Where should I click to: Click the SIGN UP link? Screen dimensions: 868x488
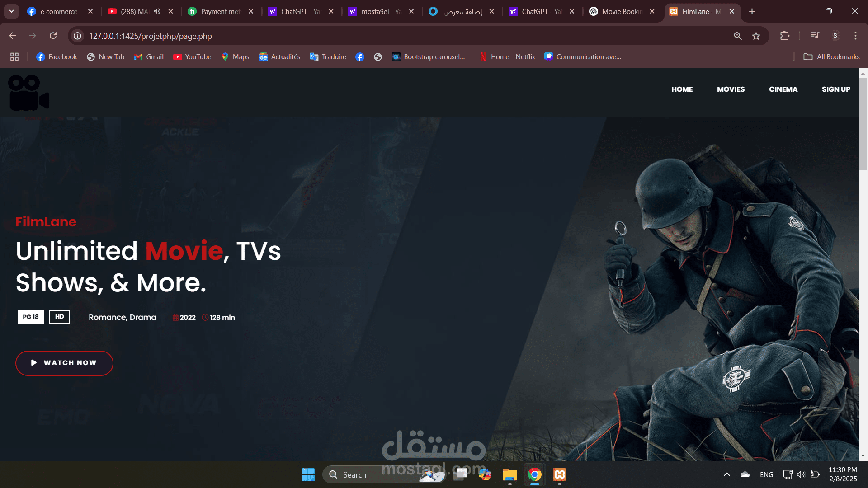(836, 89)
